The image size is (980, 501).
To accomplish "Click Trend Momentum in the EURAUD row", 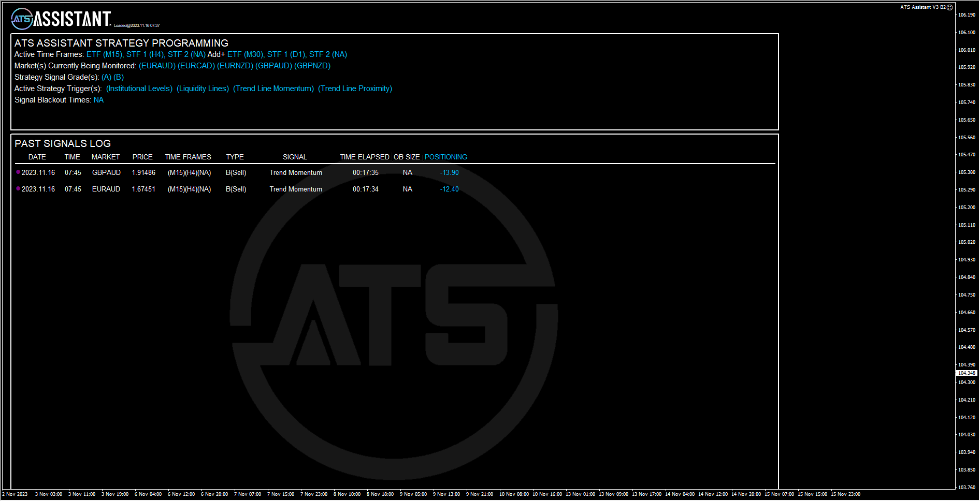I will point(296,189).
